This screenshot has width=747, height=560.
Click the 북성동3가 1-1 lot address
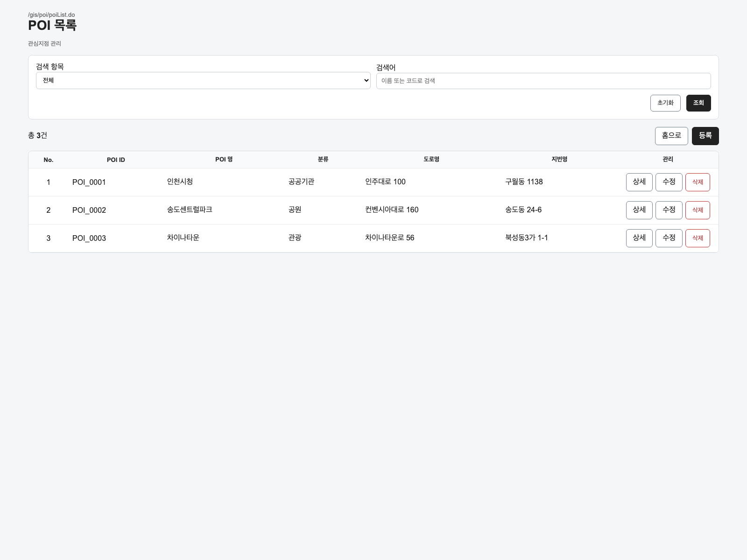526,238
